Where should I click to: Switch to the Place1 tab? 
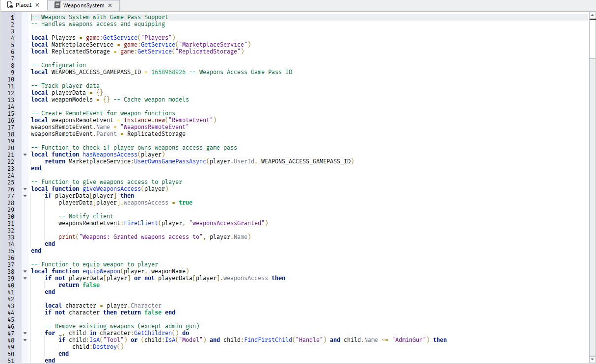point(24,5)
